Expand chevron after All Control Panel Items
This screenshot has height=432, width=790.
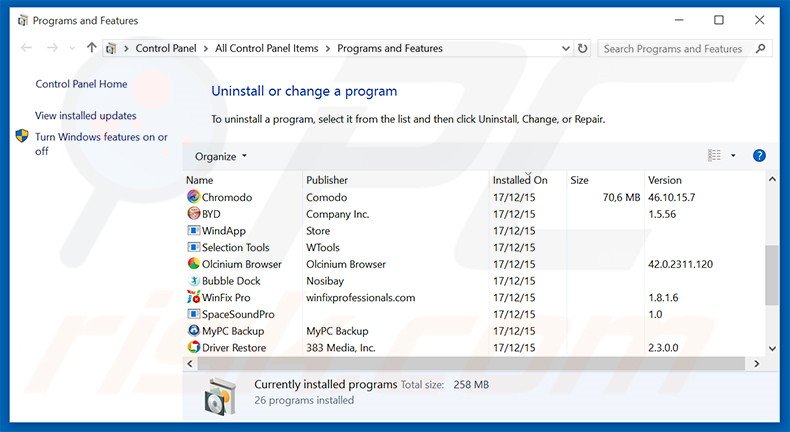pos(327,48)
